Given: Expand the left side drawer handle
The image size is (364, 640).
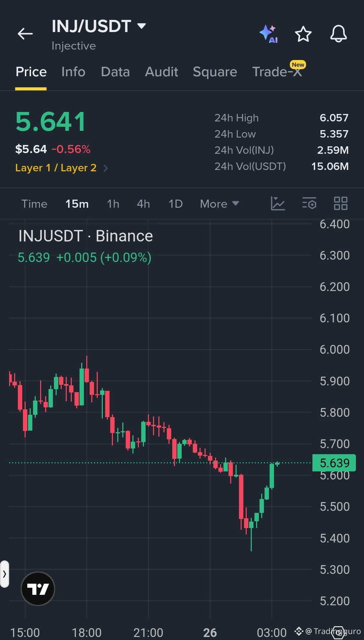Looking at the screenshot, I should 4,574.
